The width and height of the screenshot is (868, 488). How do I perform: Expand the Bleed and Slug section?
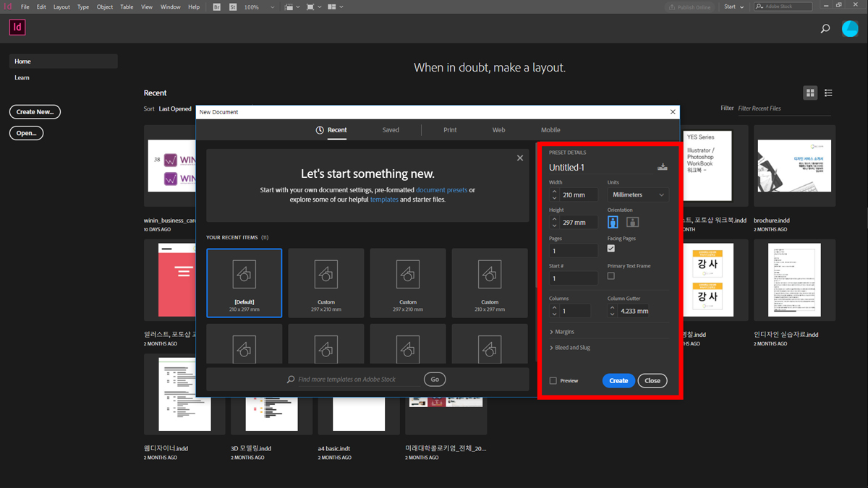click(570, 348)
